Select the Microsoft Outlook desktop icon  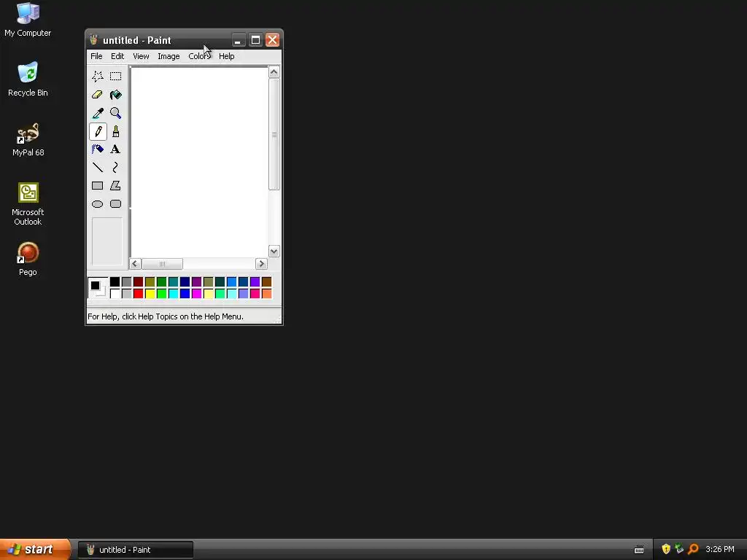(28, 204)
